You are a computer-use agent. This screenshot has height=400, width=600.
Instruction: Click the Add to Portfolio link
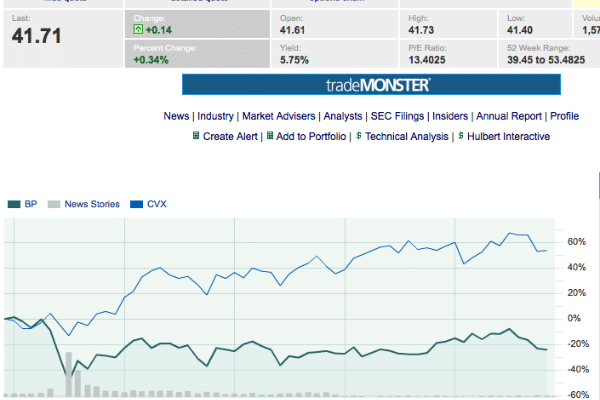(x=311, y=136)
